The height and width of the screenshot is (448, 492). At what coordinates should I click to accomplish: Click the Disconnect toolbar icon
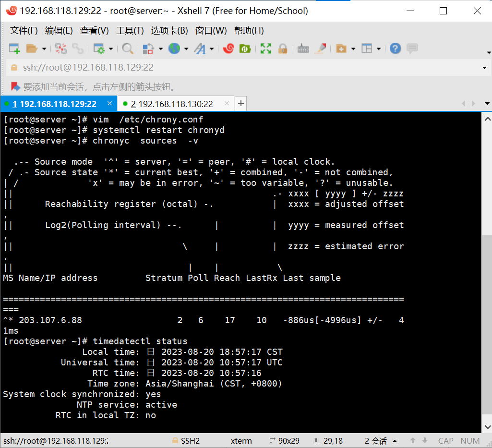pos(61,48)
